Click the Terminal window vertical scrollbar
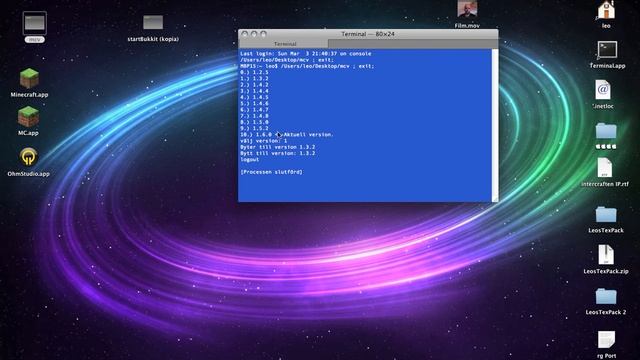Viewport: 640px width, 360px height. (x=495, y=122)
